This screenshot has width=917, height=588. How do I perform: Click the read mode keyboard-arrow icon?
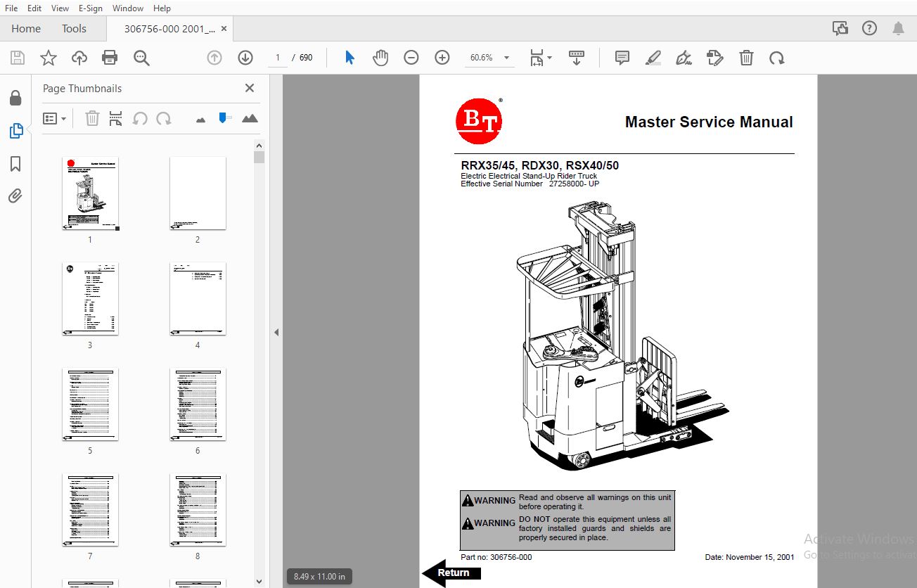(577, 58)
